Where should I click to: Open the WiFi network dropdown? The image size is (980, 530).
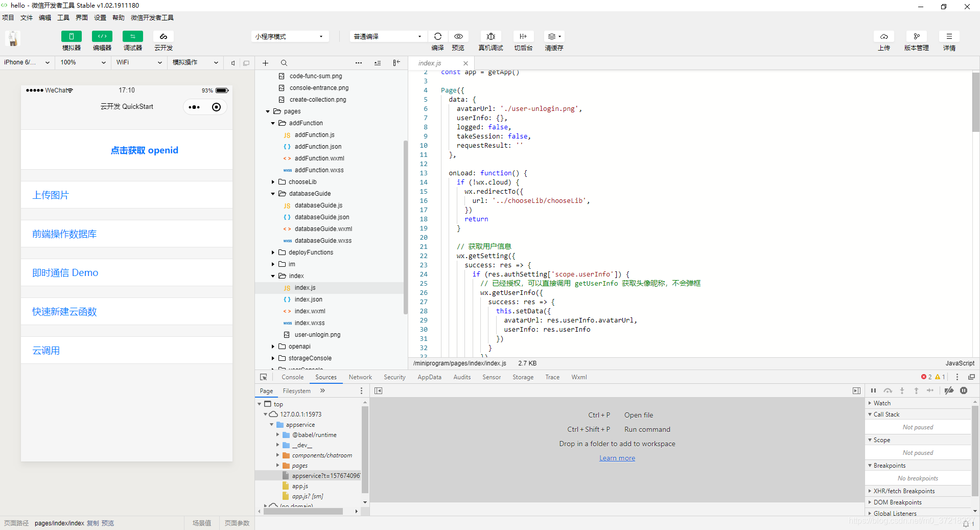(139, 62)
